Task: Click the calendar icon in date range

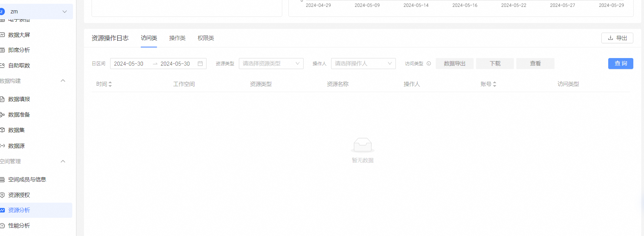Action: pos(200,64)
